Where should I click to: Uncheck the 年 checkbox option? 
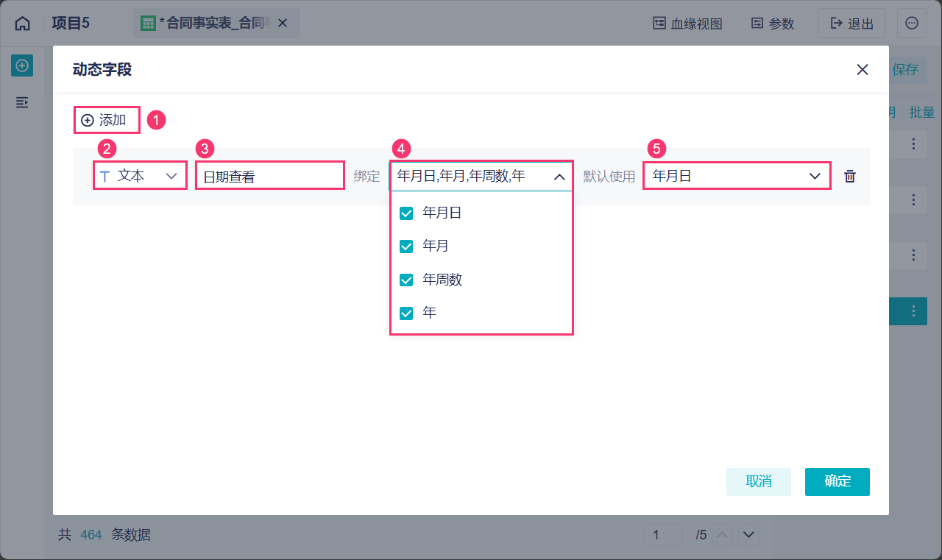[406, 313]
